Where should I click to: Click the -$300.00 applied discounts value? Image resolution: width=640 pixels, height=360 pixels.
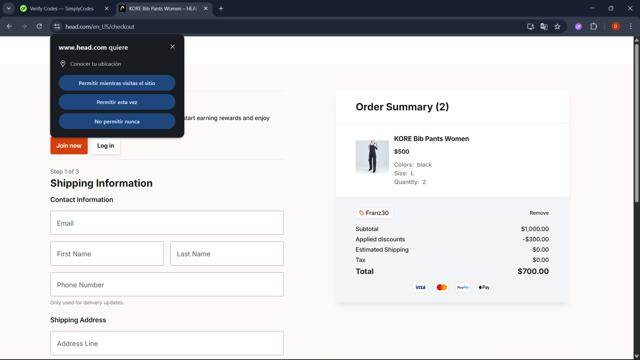tap(536, 239)
